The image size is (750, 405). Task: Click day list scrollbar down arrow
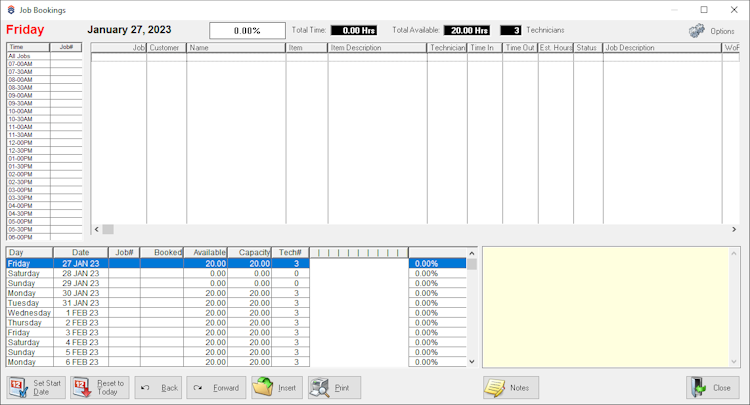[472, 362]
